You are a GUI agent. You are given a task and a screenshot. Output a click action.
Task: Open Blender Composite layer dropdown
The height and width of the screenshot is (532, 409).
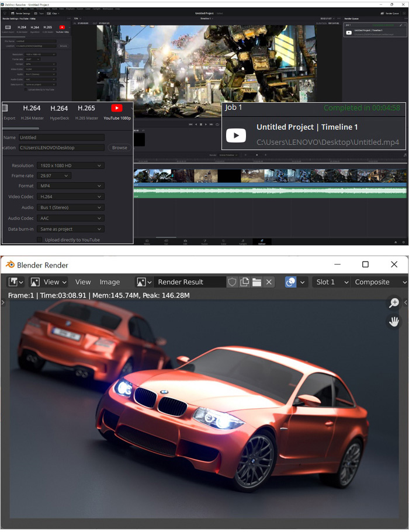click(379, 282)
